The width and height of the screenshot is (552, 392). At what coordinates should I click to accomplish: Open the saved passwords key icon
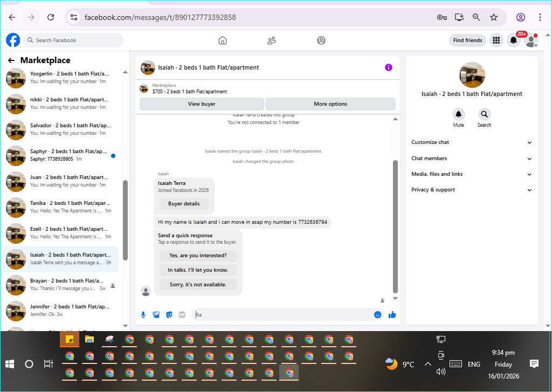tap(442, 17)
